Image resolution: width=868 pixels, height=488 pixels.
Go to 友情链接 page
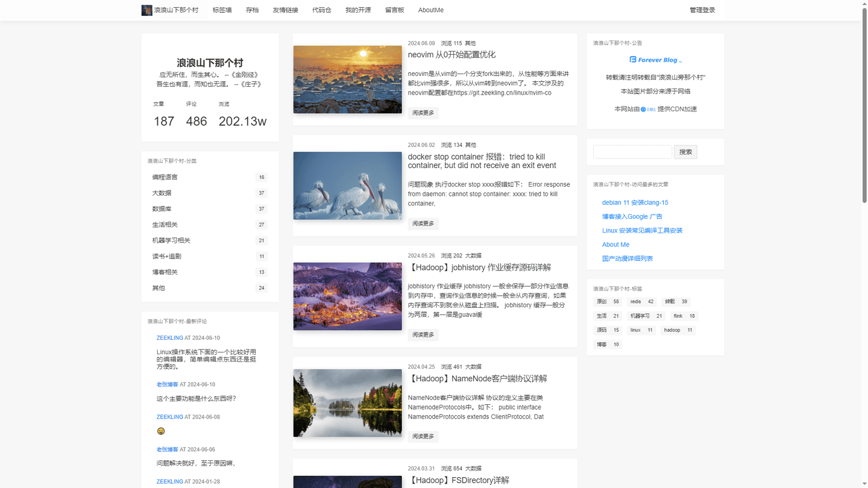point(285,10)
